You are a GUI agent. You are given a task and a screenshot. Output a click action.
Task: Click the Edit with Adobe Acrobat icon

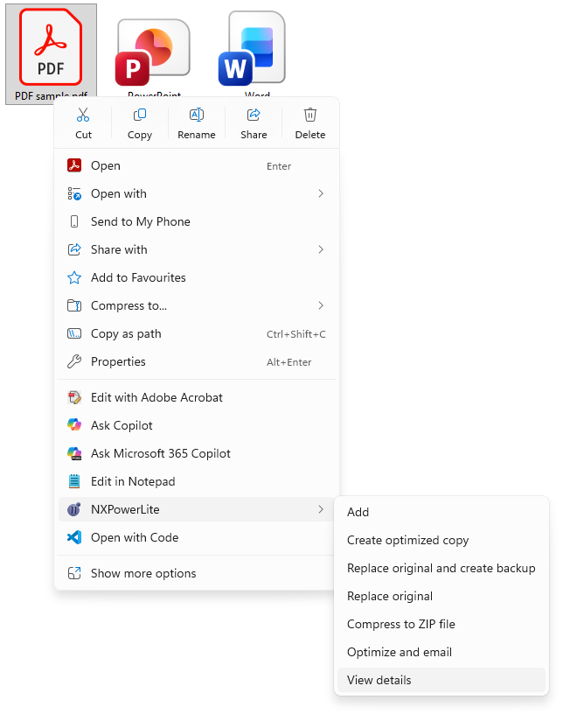click(74, 397)
